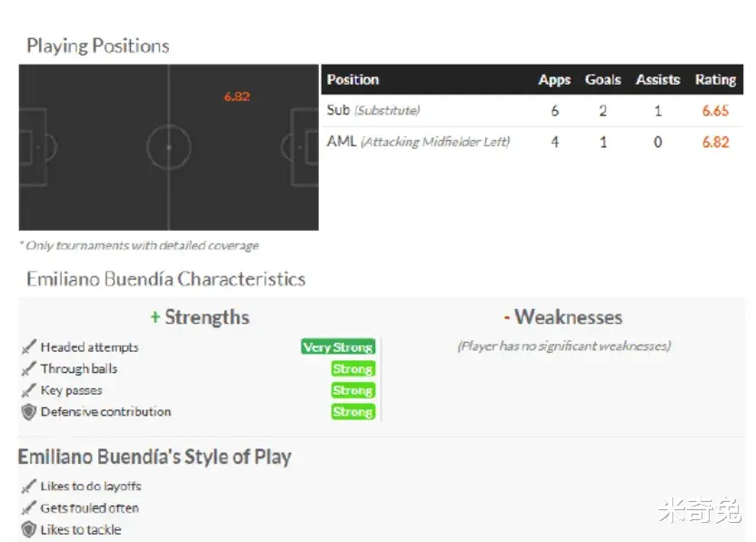
Task: Click the sword icon beside Headed attempts
Action: 29,346
